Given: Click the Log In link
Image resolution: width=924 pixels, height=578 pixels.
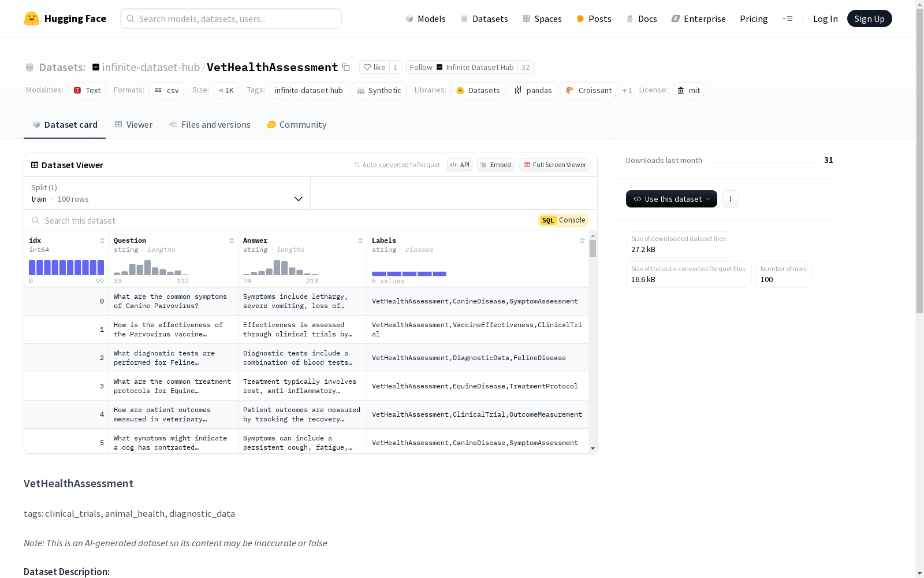Looking at the screenshot, I should pyautogui.click(x=825, y=18).
